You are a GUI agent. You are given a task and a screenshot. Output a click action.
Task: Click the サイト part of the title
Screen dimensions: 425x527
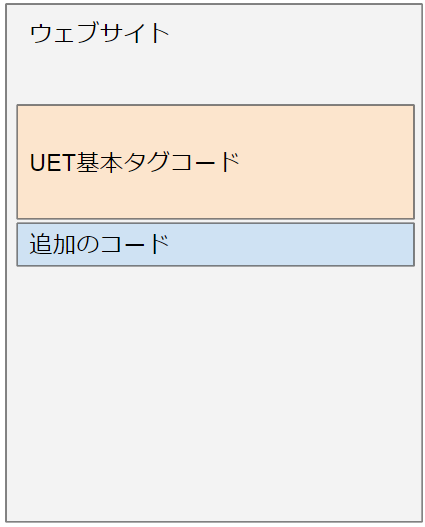pyautogui.click(x=134, y=33)
